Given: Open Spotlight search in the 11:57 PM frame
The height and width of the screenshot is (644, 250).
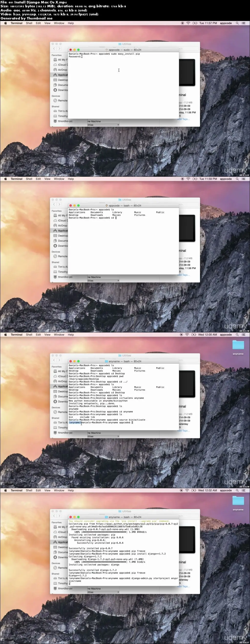Looking at the screenshot, I should click(x=237, y=23).
